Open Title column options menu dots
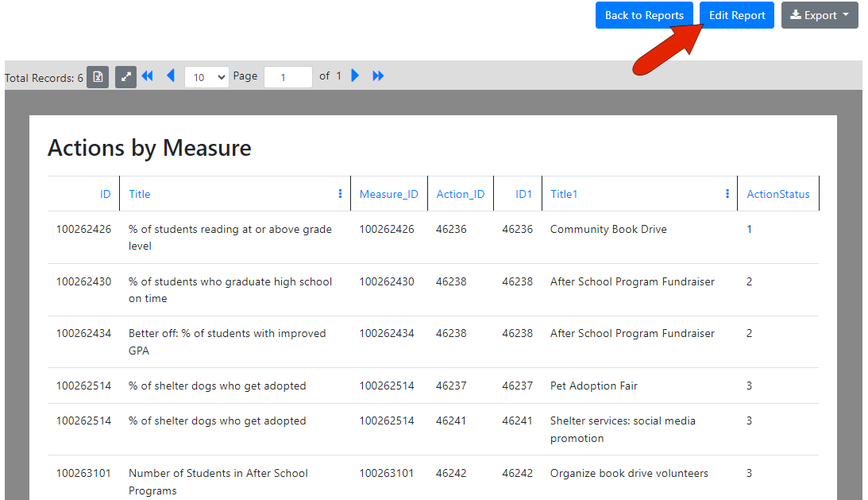868x500 pixels. pos(340,193)
